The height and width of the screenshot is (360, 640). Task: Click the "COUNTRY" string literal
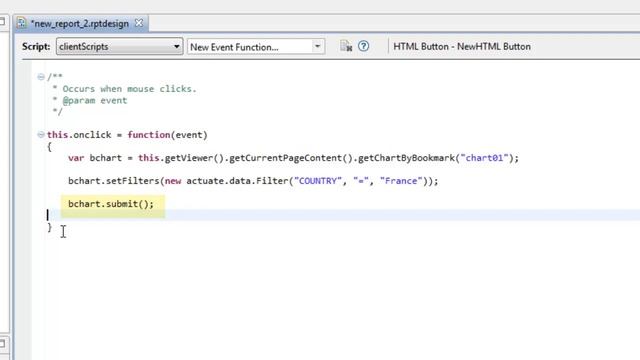pos(318,181)
